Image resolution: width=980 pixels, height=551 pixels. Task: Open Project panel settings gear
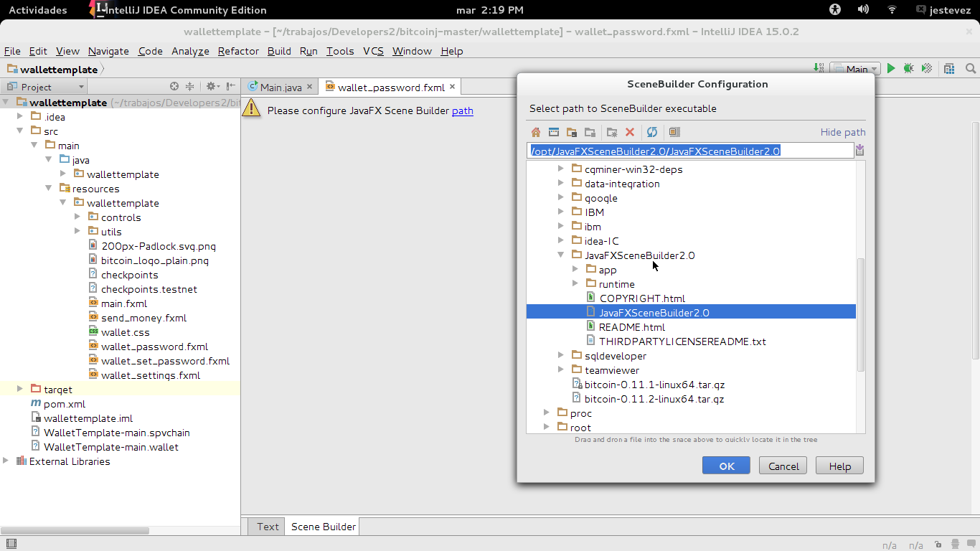[x=212, y=86]
